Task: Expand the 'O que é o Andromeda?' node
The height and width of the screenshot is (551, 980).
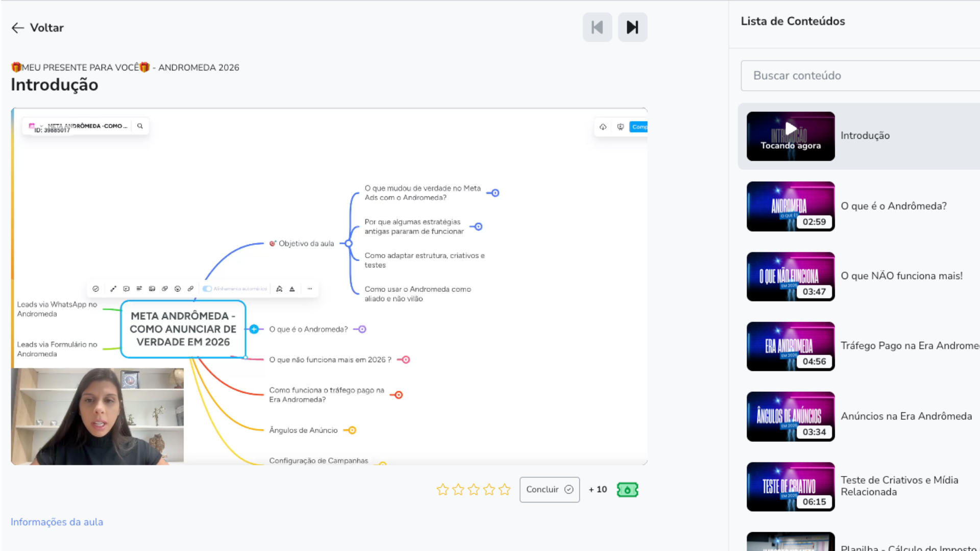Action: pyautogui.click(x=362, y=330)
